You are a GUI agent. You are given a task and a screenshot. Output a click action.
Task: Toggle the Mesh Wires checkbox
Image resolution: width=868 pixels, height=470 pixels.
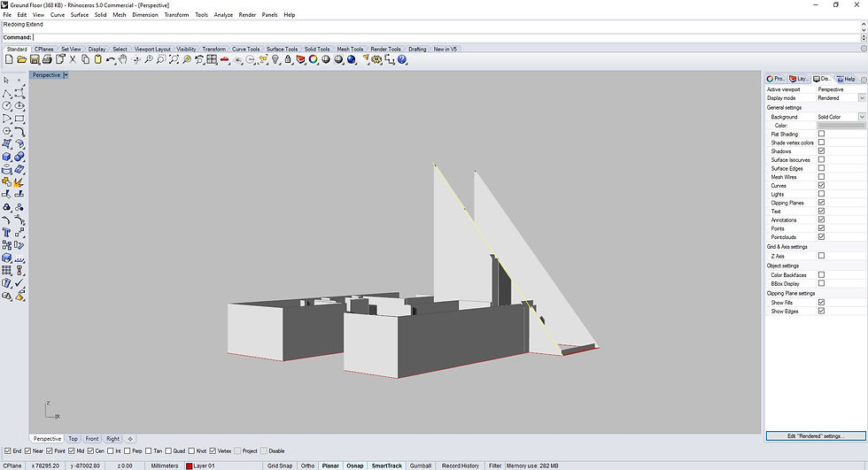point(822,177)
